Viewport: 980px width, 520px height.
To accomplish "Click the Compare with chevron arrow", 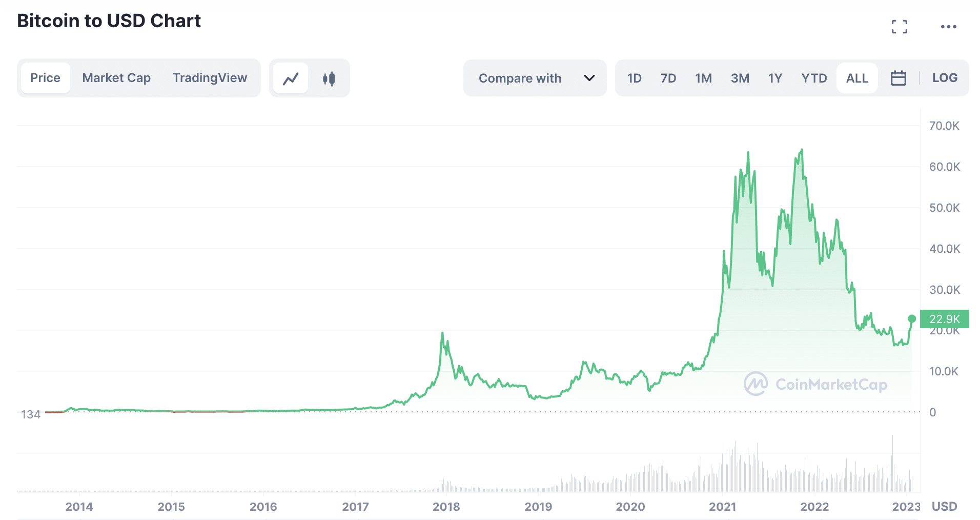I will 589,78.
